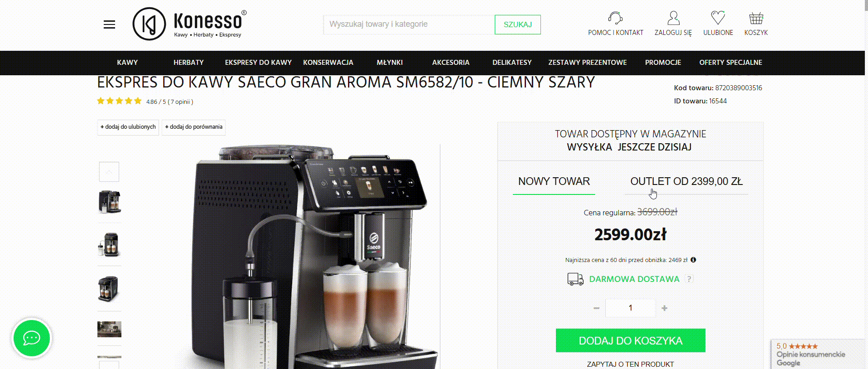The height and width of the screenshot is (369, 868).
Task: Decrease quantity with minus button
Action: pos(596,308)
